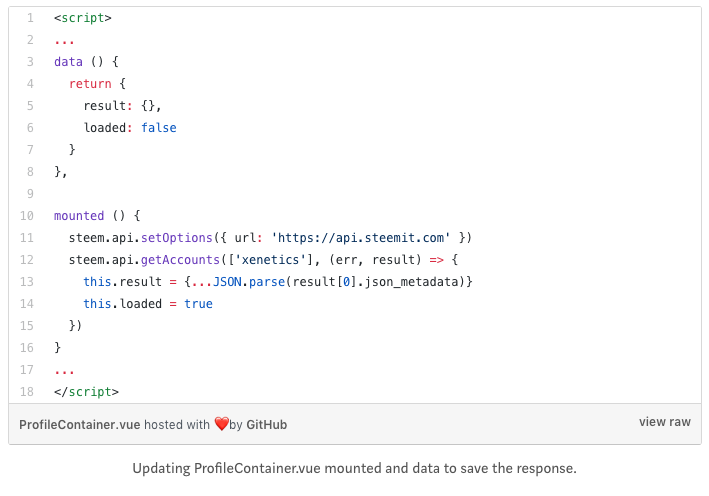Click the closing </script> tag text

[x=86, y=391]
